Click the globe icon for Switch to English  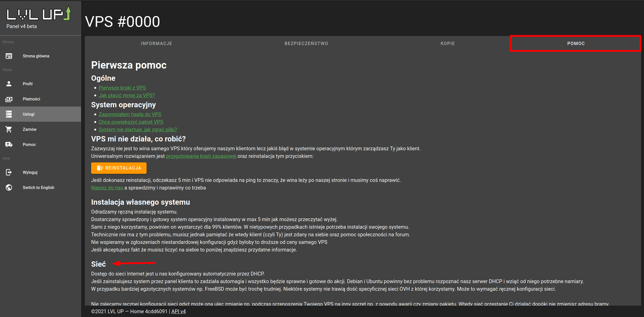[x=9, y=187]
